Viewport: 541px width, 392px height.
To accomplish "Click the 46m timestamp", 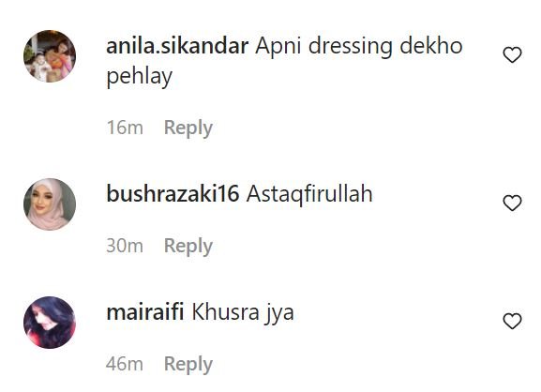I will pos(125,364).
